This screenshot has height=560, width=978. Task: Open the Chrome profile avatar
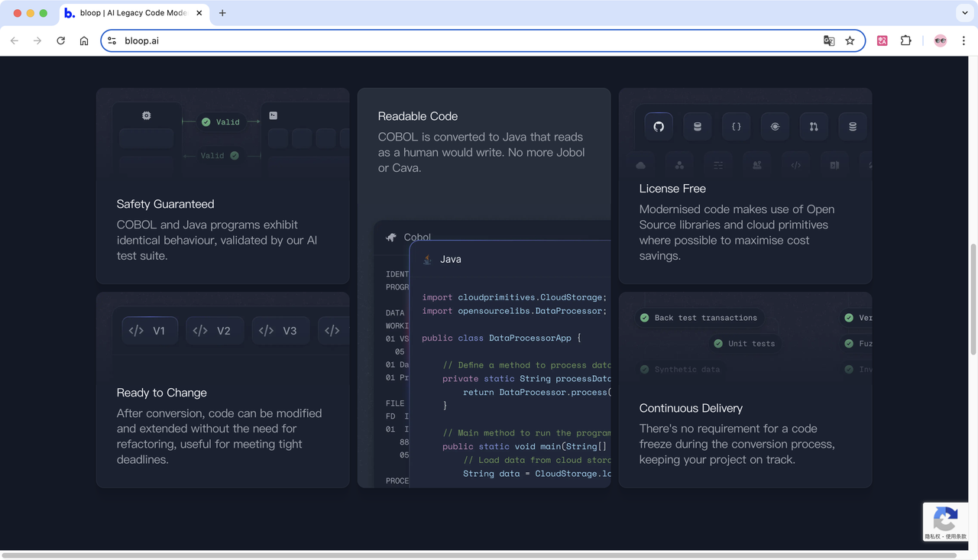[941, 40]
